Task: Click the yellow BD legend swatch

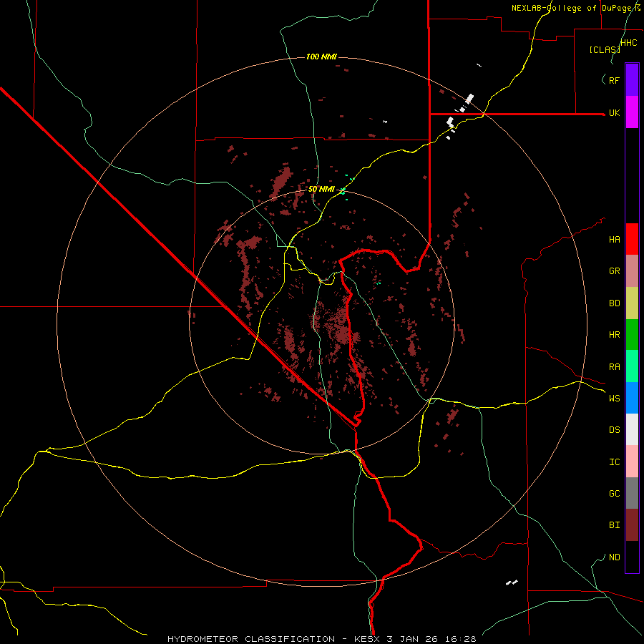Action: point(632,303)
